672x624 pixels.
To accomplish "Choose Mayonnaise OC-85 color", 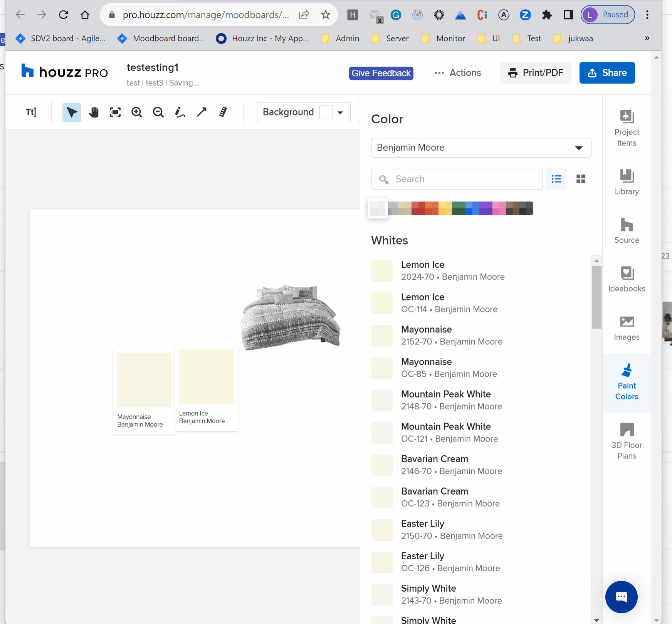I will (481, 368).
